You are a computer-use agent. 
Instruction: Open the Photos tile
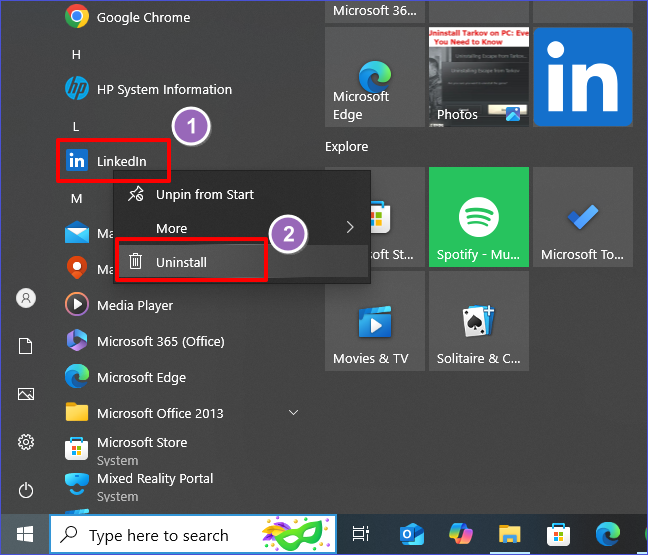tap(479, 77)
